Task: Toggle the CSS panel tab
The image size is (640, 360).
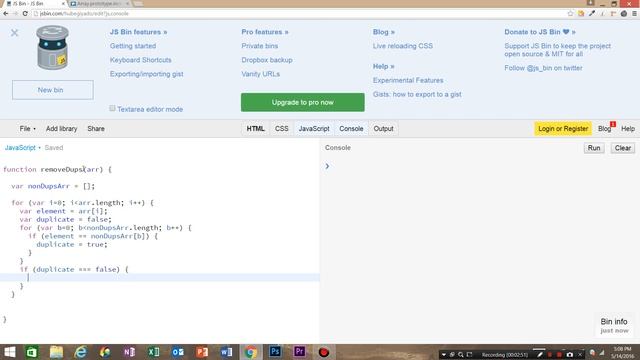Action: pyautogui.click(x=282, y=129)
